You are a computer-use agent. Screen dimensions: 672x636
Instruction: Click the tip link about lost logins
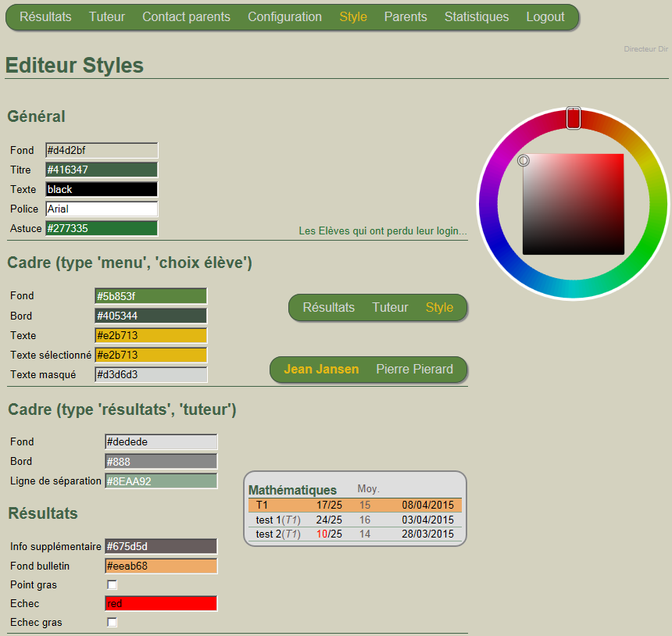click(x=383, y=231)
